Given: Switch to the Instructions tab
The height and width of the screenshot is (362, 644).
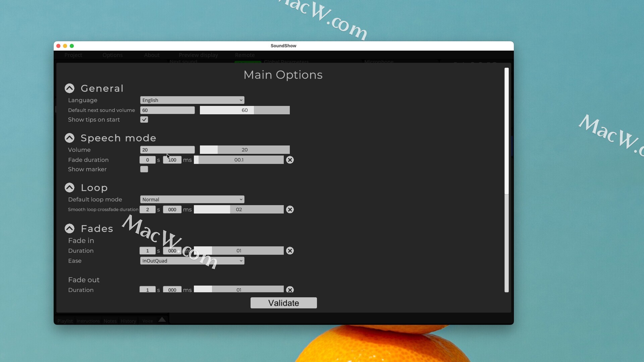Looking at the screenshot, I should (x=88, y=321).
